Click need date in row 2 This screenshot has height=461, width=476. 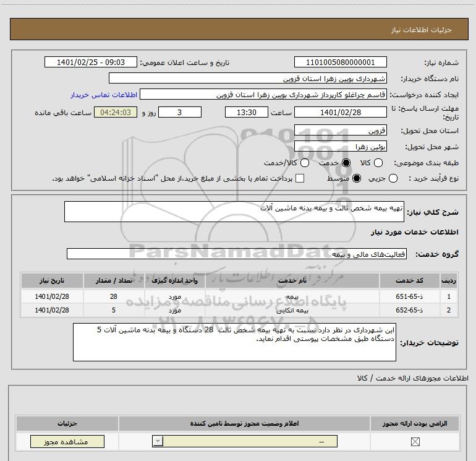[x=52, y=310]
